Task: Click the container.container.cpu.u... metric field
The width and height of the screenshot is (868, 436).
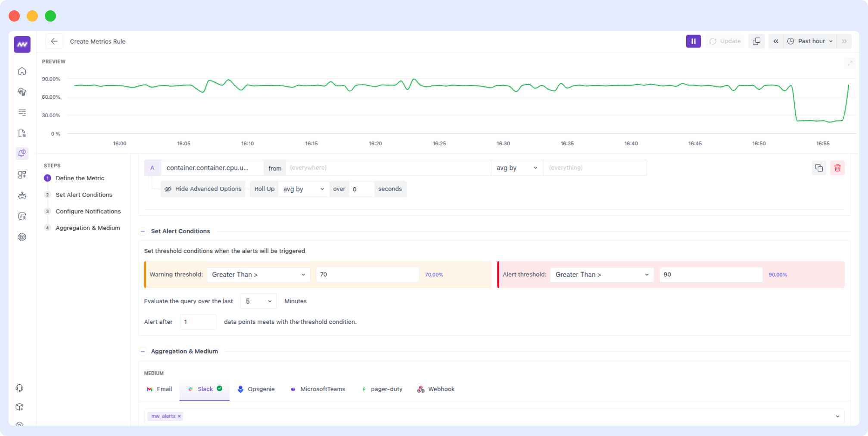Action: tap(212, 168)
